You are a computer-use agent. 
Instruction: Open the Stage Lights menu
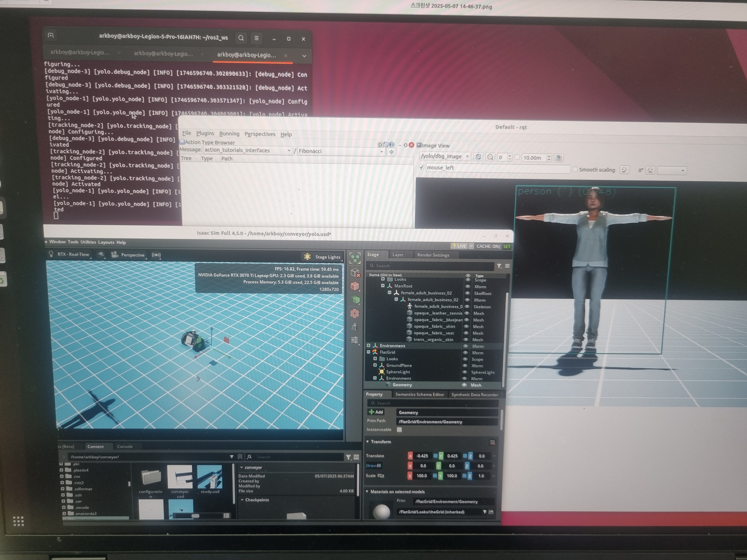tap(323, 257)
